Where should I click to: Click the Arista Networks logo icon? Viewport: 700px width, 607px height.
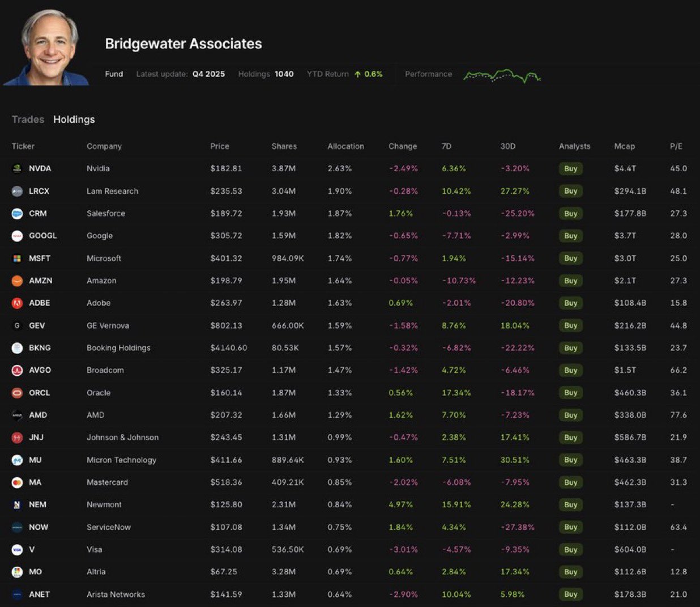pyautogui.click(x=17, y=595)
